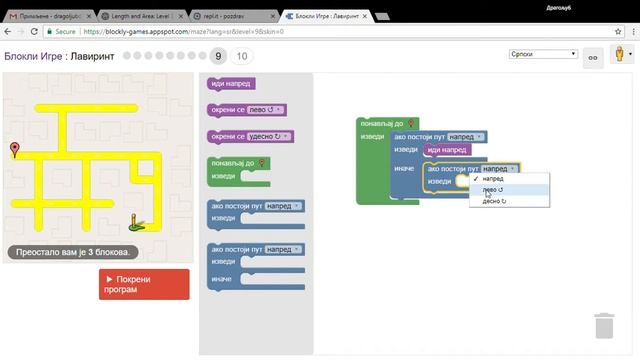The image size is (640, 360).
Task: Select the workspace иди напред block
Action: [x=447, y=150]
